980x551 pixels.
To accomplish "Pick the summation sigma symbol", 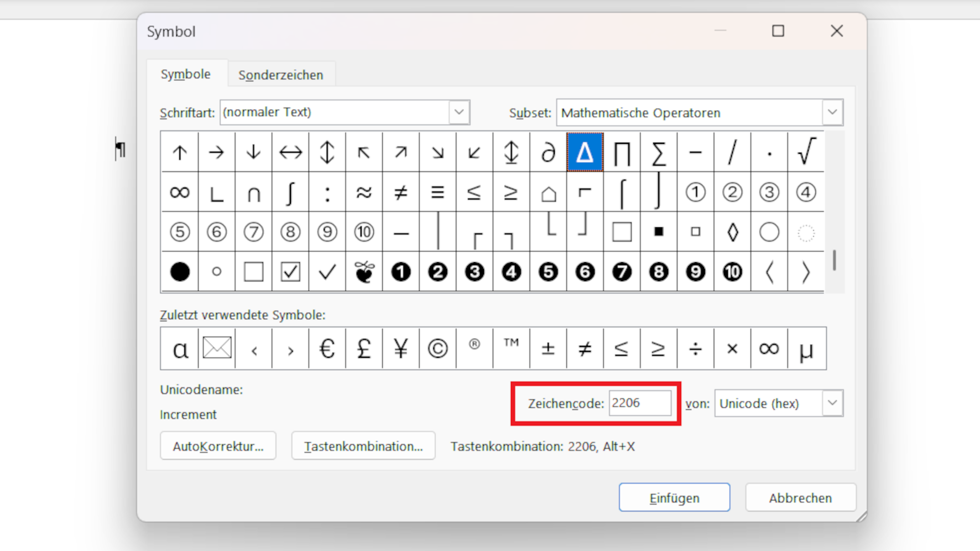I will 658,152.
